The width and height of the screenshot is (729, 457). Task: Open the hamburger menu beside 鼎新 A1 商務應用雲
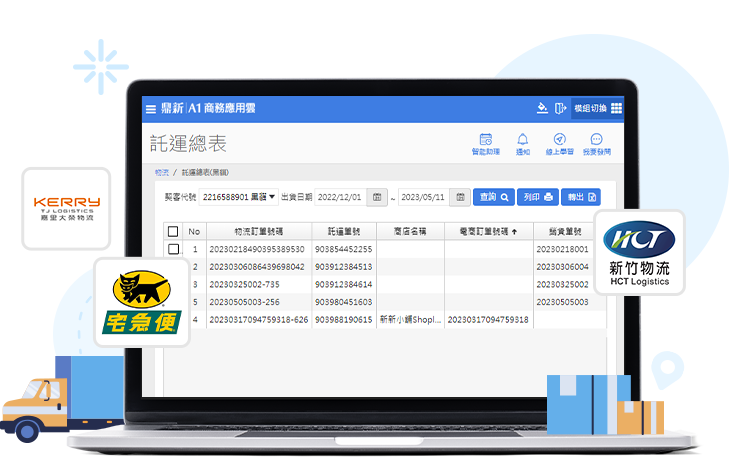tap(151, 109)
